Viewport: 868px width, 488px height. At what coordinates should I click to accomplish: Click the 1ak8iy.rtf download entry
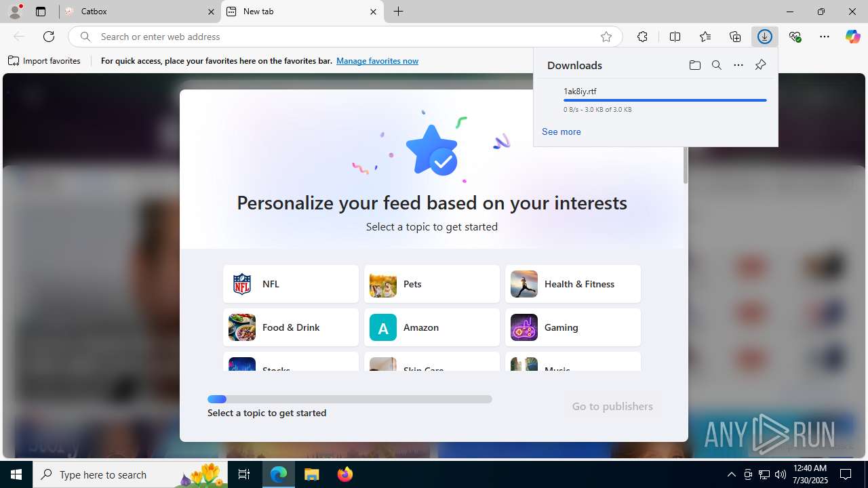pyautogui.click(x=656, y=100)
